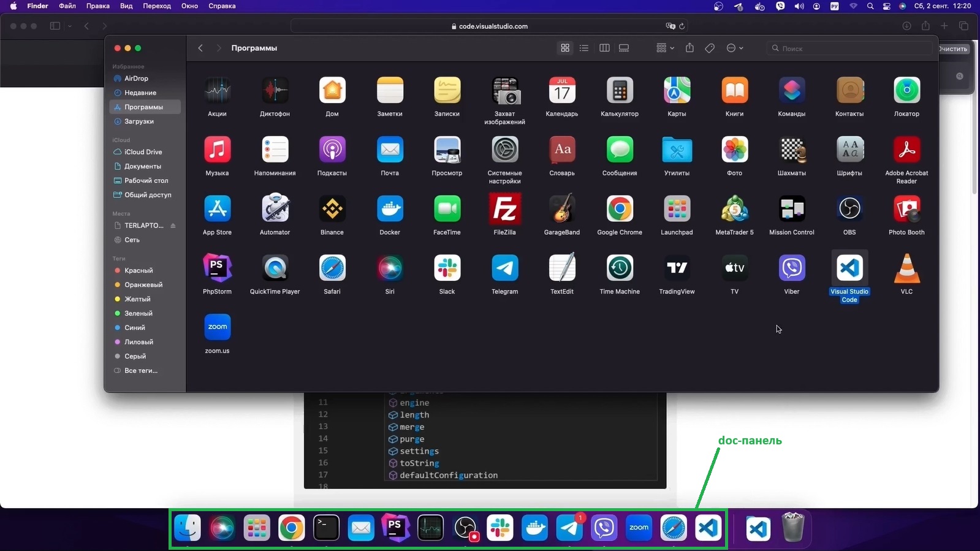Open the Automator app icon
Screen dimensions: 980x551
275,209
